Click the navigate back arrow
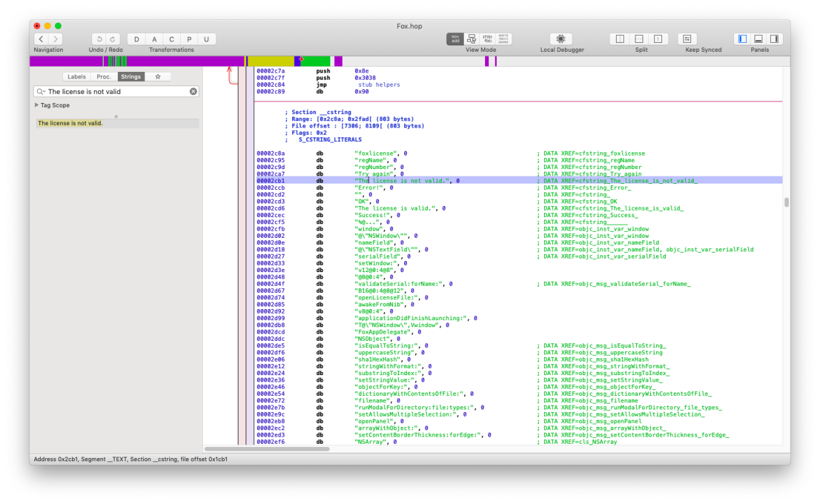The width and height of the screenshot is (820, 504). [41, 40]
